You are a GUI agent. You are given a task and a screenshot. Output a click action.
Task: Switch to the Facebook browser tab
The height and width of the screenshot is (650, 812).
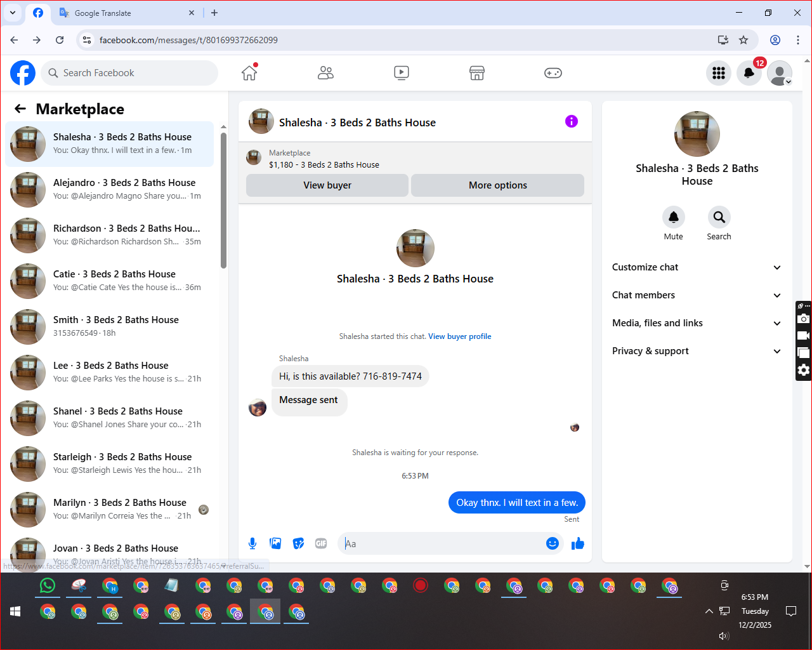[x=38, y=13]
